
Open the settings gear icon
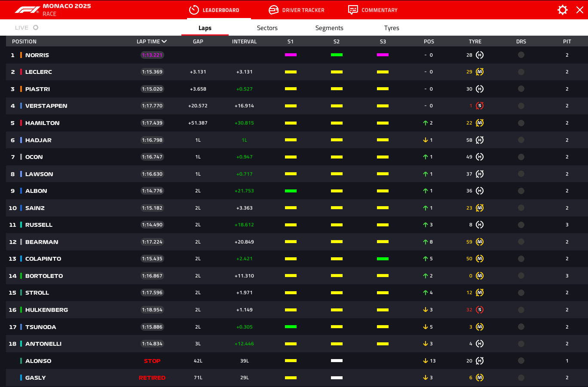(562, 10)
